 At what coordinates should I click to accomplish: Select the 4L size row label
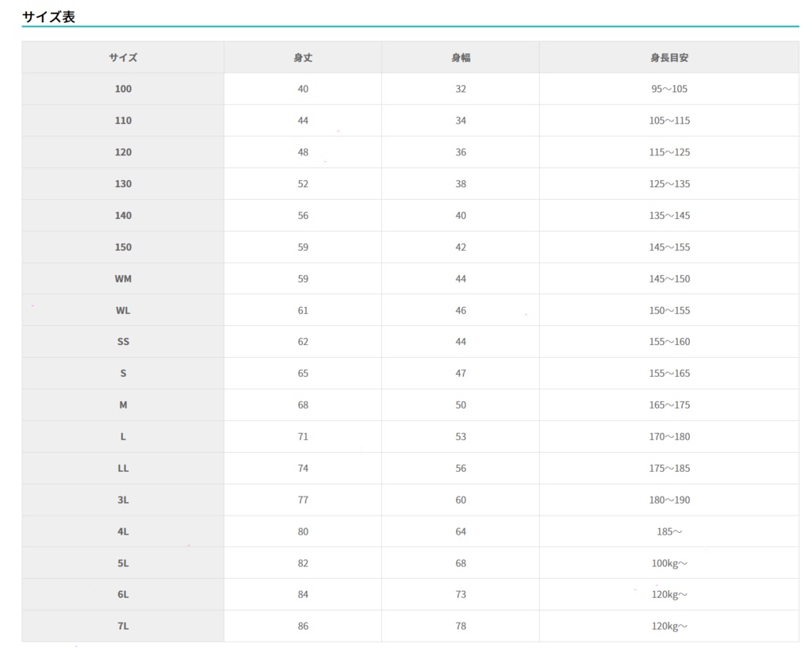pos(123,531)
